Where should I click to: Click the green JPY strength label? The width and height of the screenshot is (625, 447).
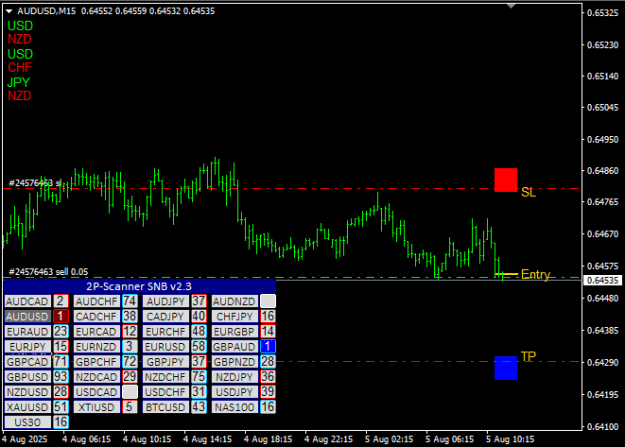[x=18, y=82]
